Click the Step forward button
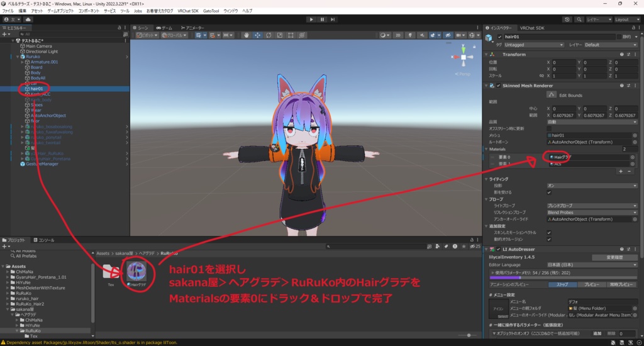644x346 pixels. click(x=333, y=20)
